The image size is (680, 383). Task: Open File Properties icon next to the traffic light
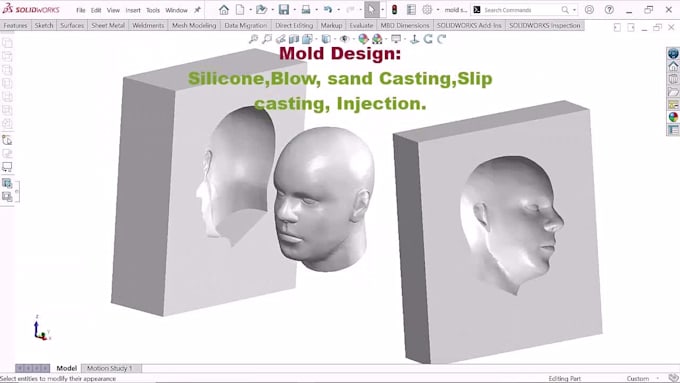tap(411, 10)
